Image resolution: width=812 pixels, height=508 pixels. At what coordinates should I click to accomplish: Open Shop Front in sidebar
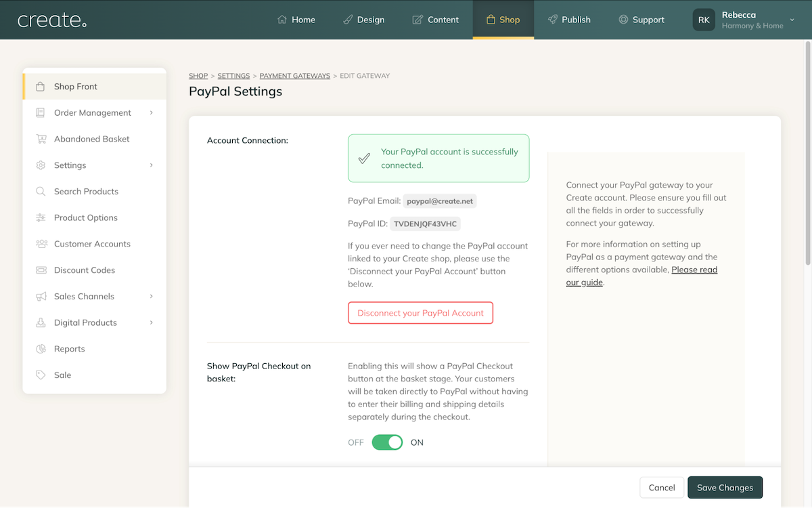click(95, 87)
